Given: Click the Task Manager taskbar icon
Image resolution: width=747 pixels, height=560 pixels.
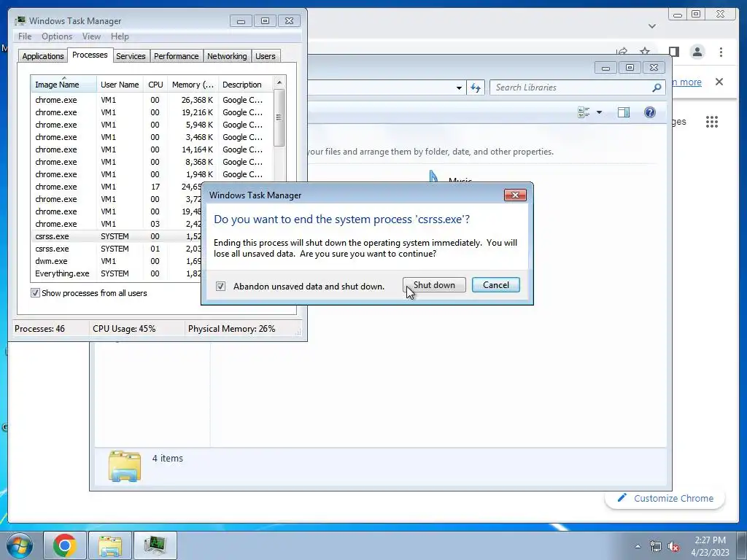Looking at the screenshot, I should coord(155,545).
